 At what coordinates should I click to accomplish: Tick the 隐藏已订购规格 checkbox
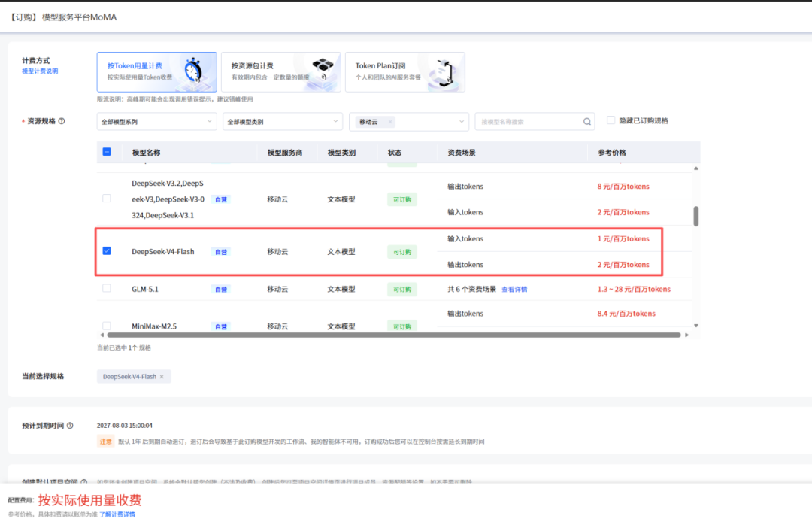pos(611,120)
